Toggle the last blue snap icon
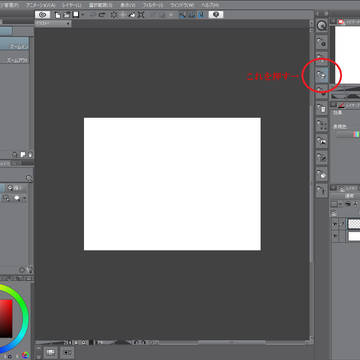360x360 pixels. tap(201, 15)
